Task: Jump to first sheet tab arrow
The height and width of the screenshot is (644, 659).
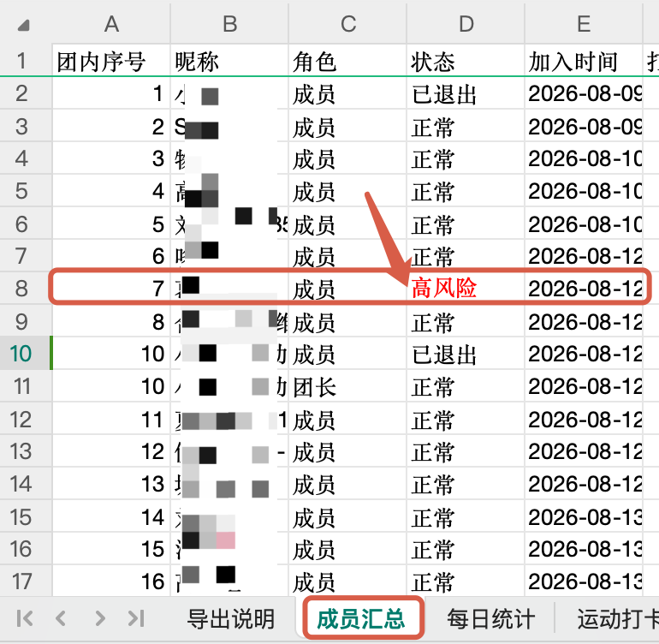Action: point(24,618)
